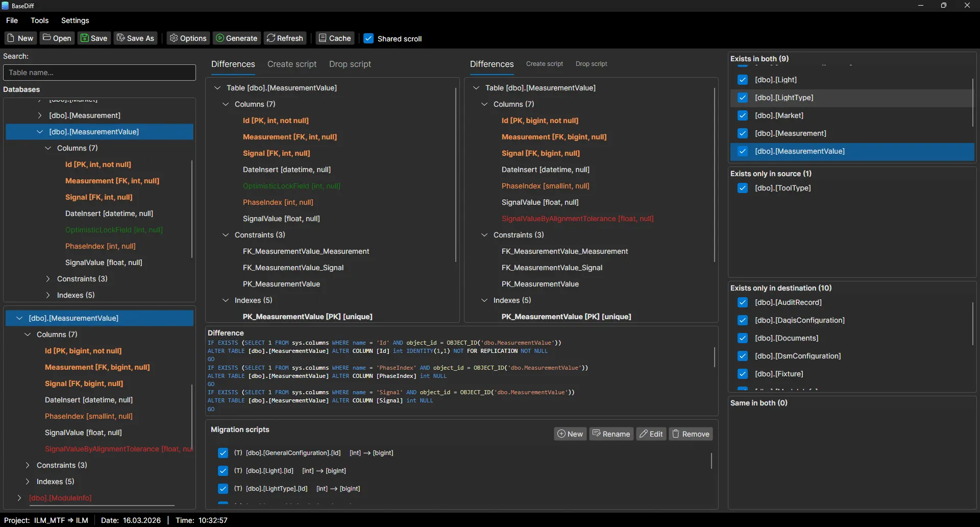This screenshot has width=980, height=527.
Task: Click the Save icon
Action: click(85, 38)
